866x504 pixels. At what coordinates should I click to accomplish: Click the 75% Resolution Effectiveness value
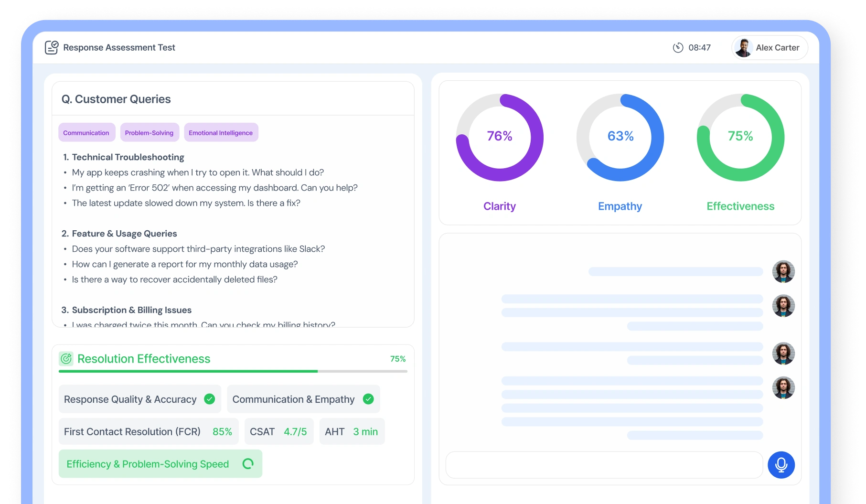[398, 359]
